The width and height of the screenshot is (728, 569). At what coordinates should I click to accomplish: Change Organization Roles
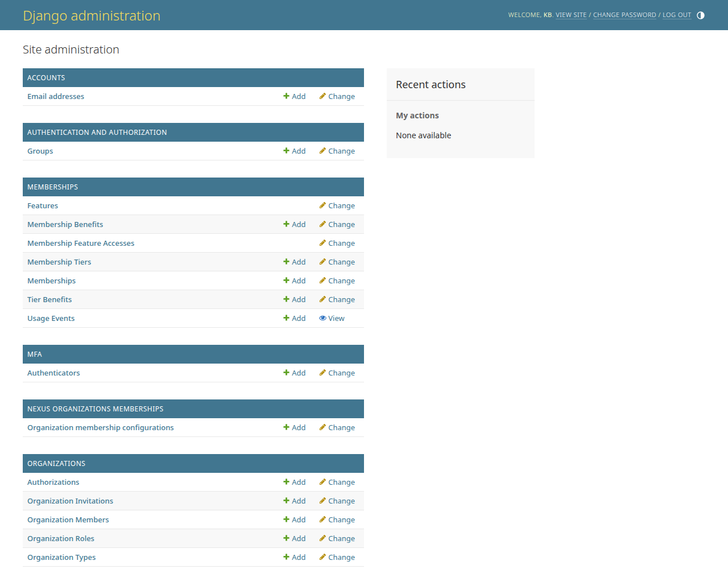(x=337, y=538)
